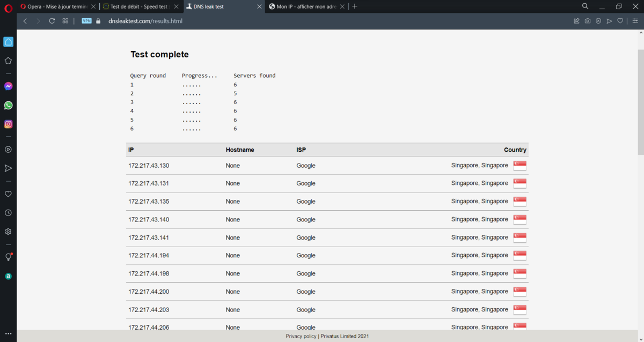
Task: Click the padlock site info icon
Action: tap(98, 21)
